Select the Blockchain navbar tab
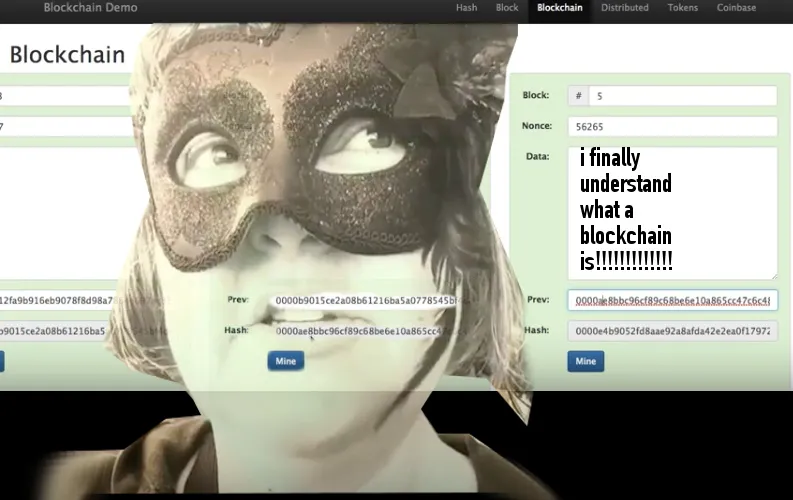The height and width of the screenshot is (500, 793). pyautogui.click(x=559, y=8)
